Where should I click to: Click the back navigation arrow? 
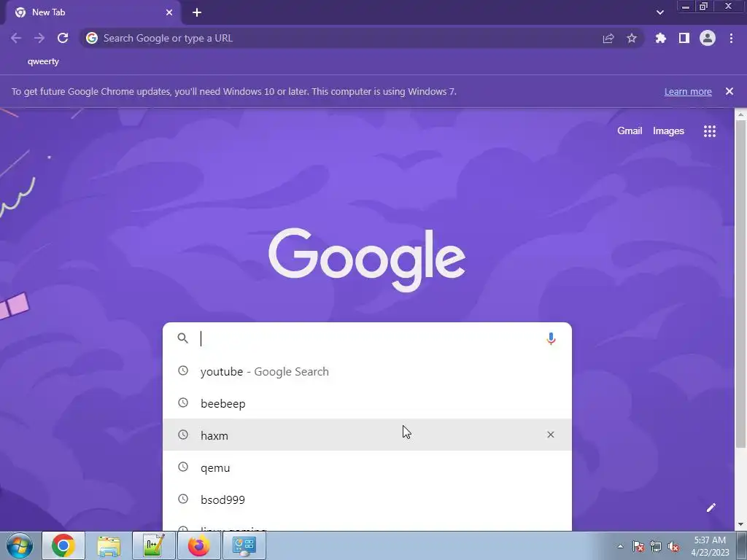(x=16, y=38)
